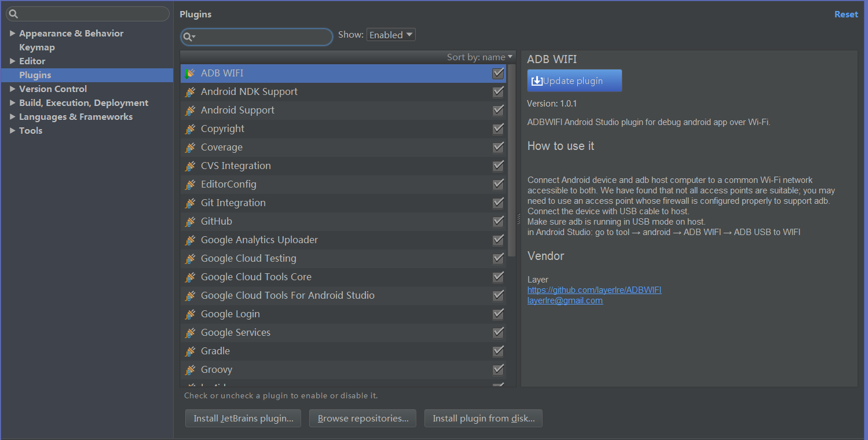Expand the Appearance & Behavior section
The image size is (868, 440).
pyautogui.click(x=13, y=34)
